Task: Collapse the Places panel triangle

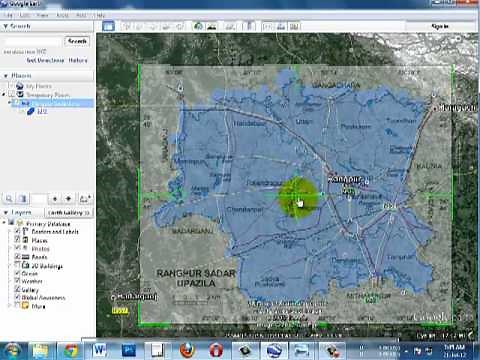Action: pos(5,76)
